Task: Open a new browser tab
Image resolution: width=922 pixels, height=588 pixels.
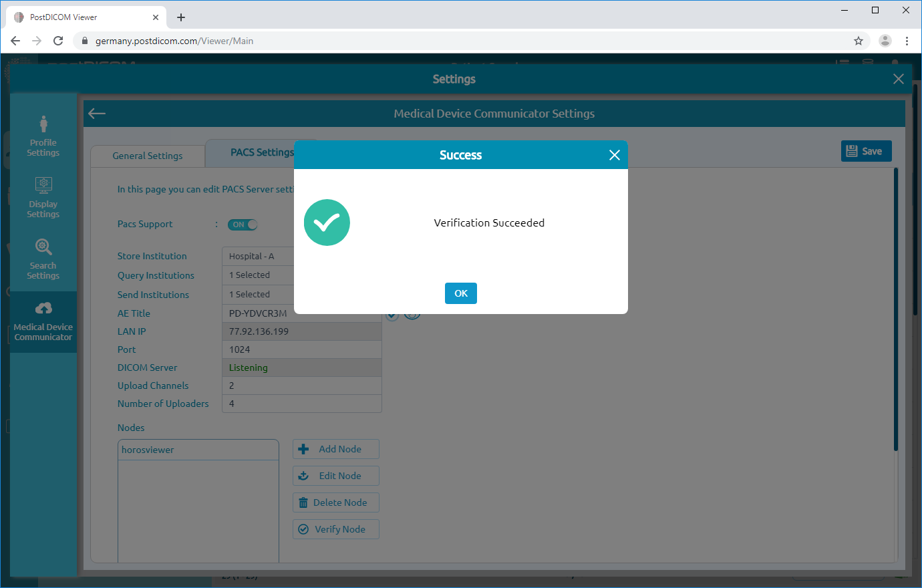Action: [181, 17]
